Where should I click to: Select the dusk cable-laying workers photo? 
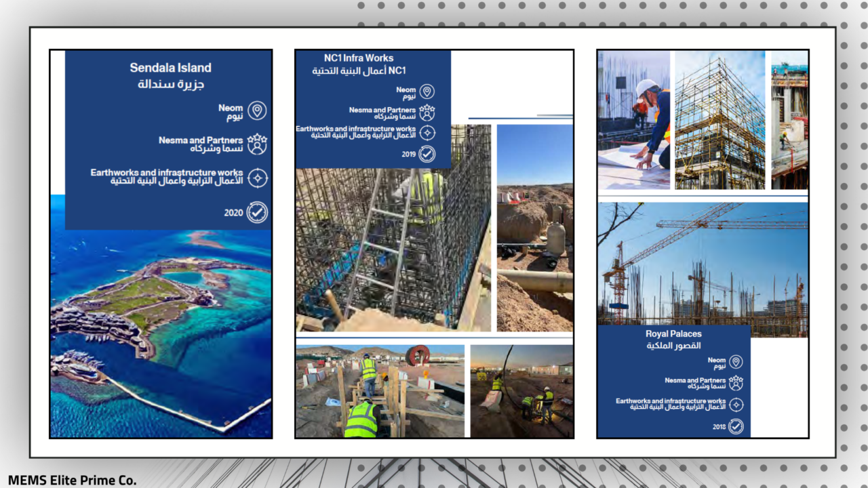click(521, 391)
